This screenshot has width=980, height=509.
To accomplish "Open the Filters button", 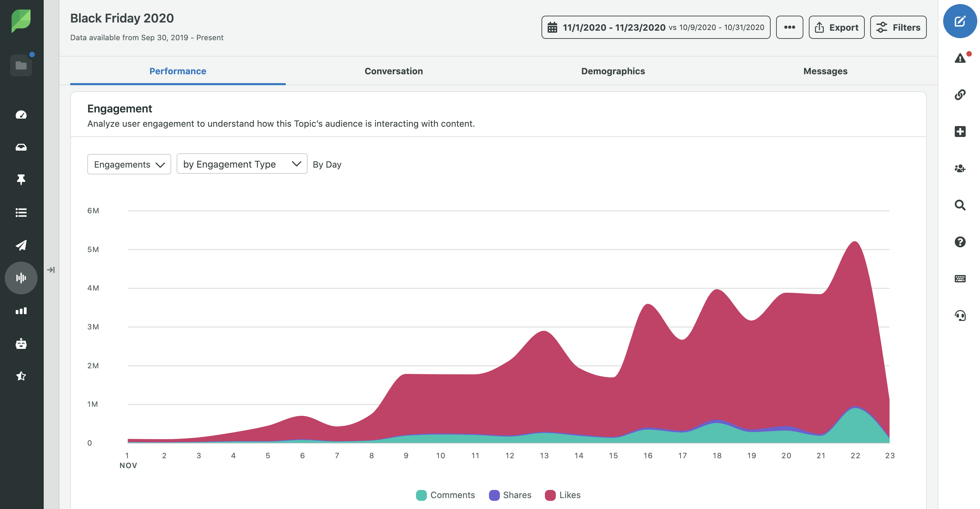I will (x=898, y=27).
